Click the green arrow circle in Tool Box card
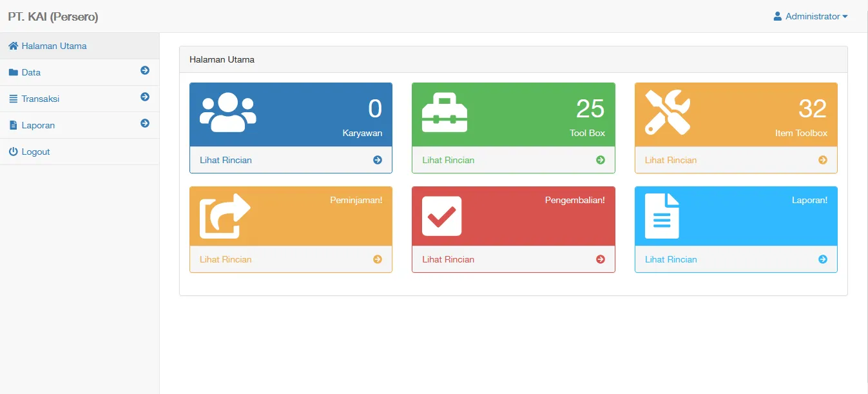Viewport: 868px width, 394px height. pos(601,160)
